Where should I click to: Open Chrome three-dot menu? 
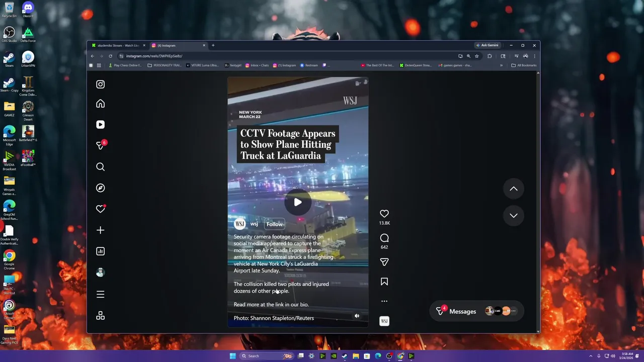click(534, 56)
